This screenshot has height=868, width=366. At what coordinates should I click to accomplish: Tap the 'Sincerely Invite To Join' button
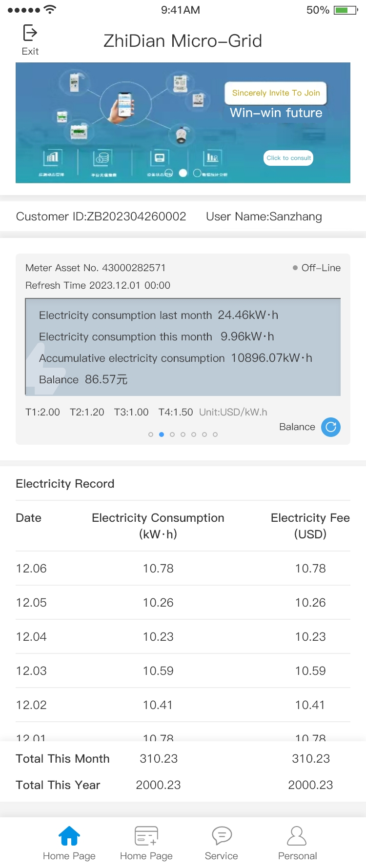276,93
